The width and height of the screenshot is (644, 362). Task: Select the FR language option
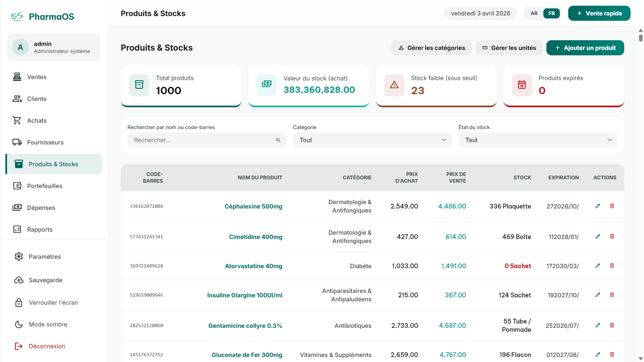551,13
